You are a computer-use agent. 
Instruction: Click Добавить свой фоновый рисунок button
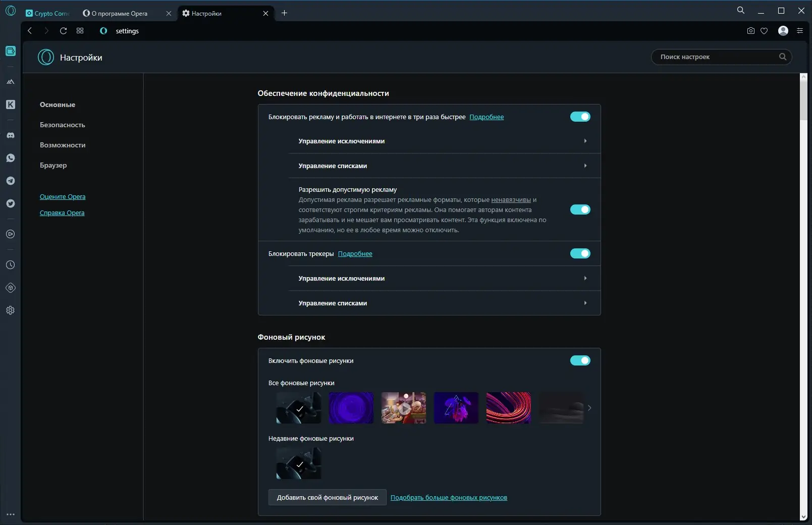[327, 498]
